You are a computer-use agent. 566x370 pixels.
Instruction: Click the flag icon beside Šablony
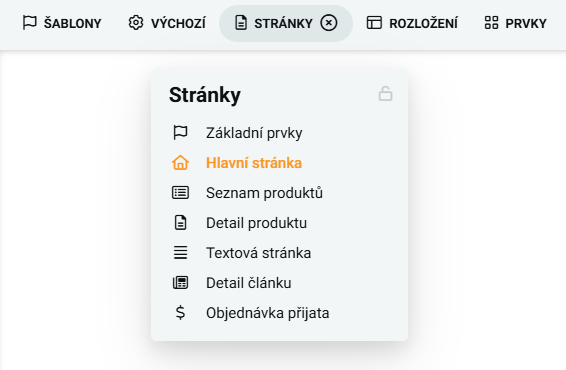(x=30, y=23)
